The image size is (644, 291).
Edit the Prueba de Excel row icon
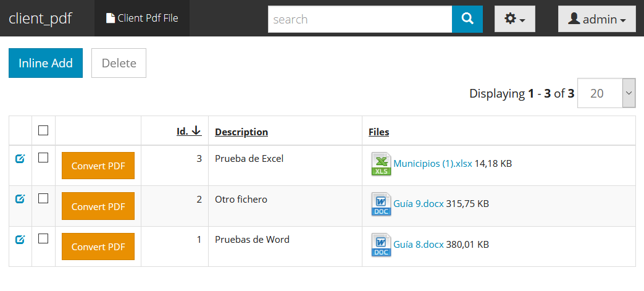pyautogui.click(x=20, y=158)
